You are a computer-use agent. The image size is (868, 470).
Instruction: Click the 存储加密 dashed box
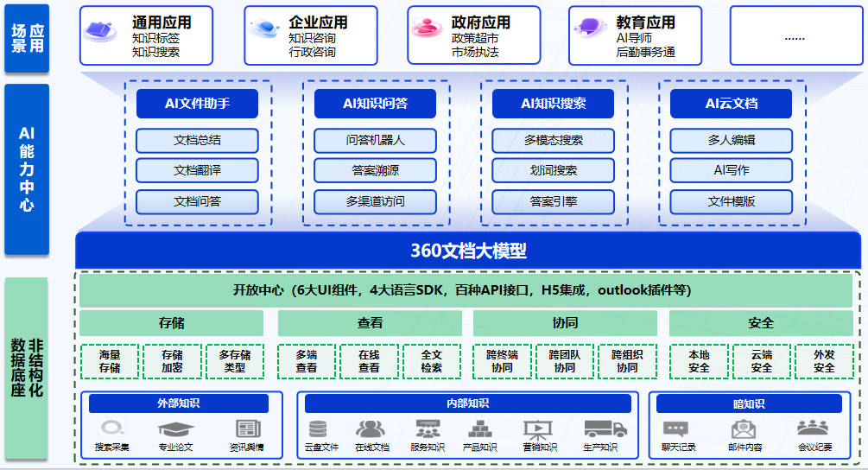coord(172,361)
